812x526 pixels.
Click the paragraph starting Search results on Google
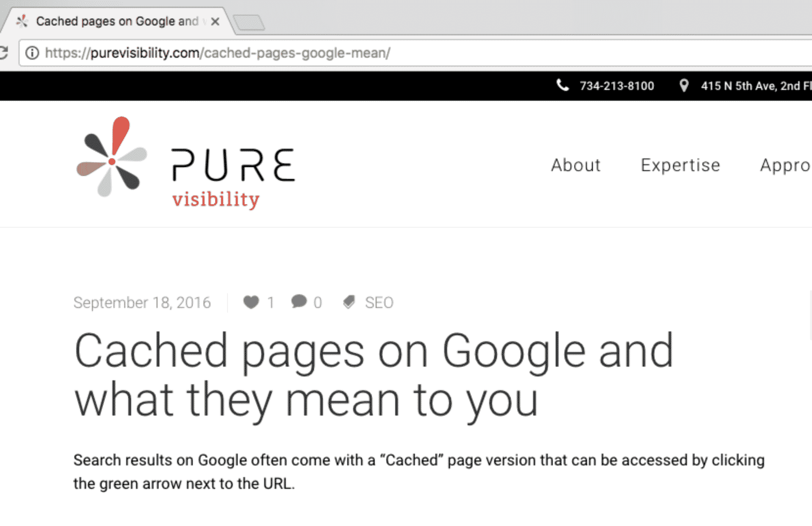click(x=419, y=472)
